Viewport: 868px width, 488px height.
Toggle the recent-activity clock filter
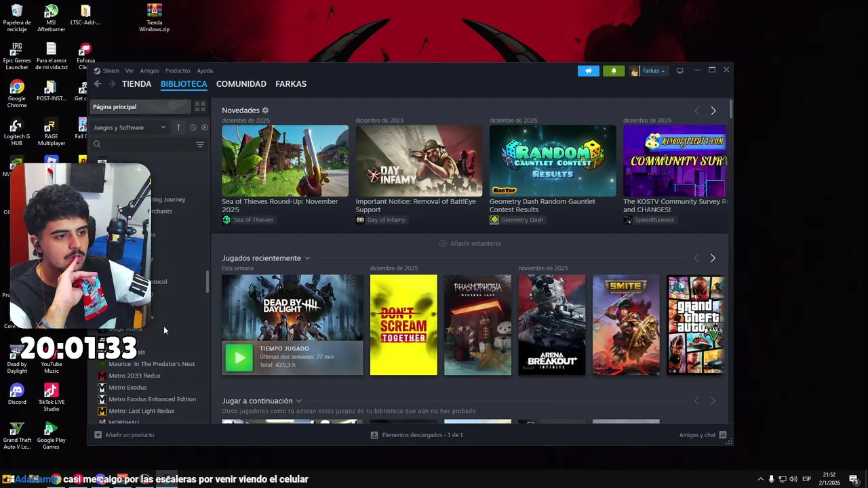pyautogui.click(x=193, y=127)
